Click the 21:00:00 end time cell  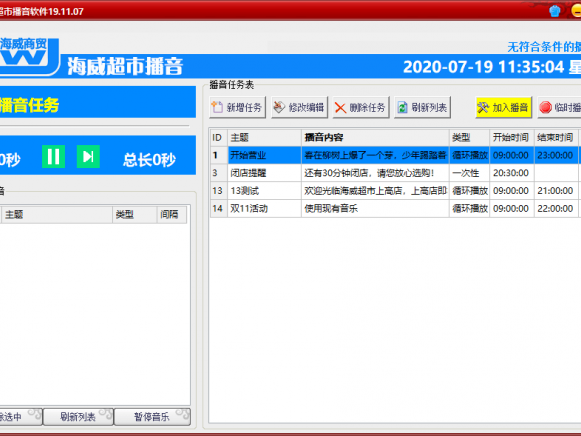556,191
